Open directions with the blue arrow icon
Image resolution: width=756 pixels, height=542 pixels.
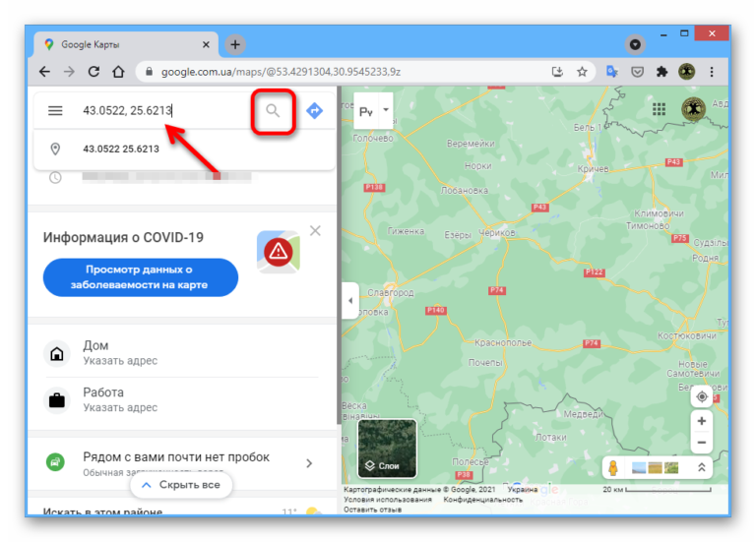[x=314, y=111]
